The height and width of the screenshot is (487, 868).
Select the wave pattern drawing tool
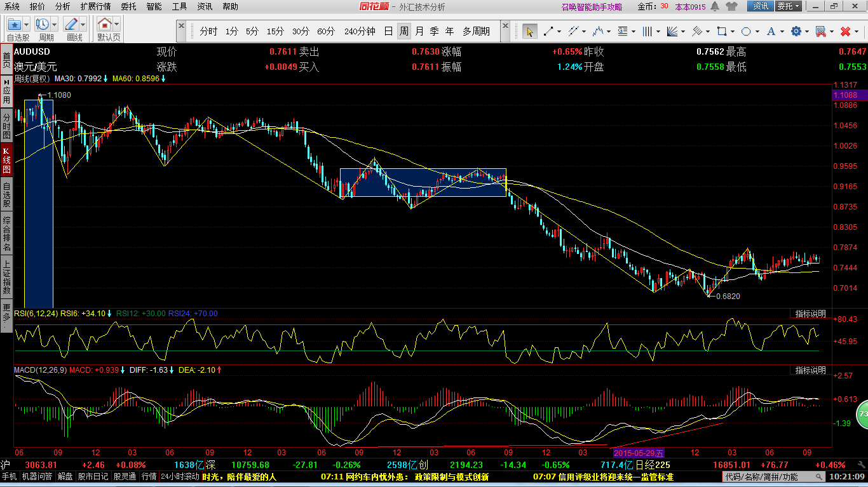click(x=597, y=31)
